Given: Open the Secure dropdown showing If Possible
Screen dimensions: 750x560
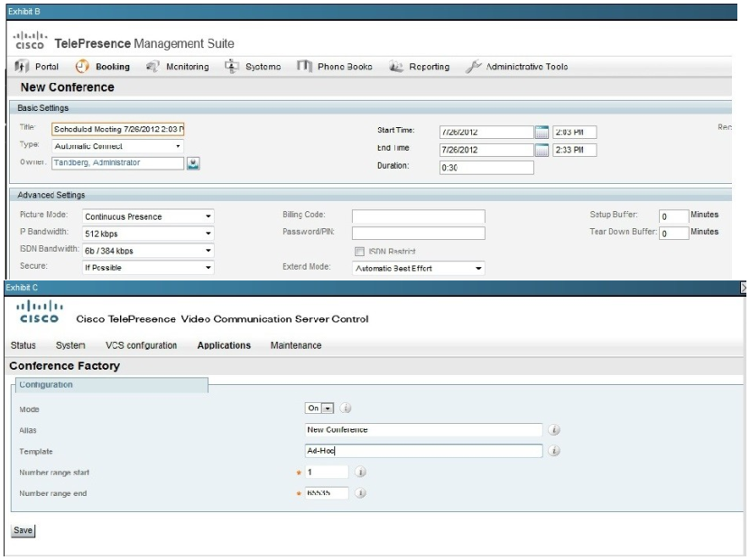Looking at the screenshot, I should [148, 268].
